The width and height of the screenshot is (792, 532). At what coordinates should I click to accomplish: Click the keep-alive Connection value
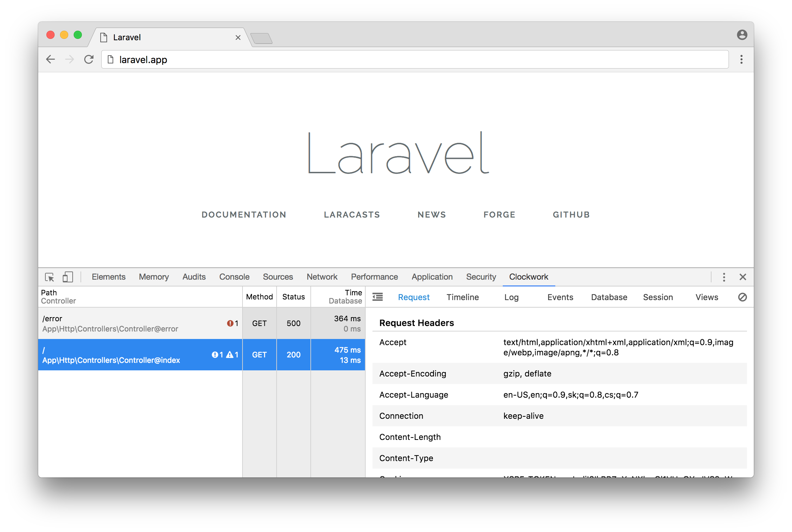pos(523,416)
